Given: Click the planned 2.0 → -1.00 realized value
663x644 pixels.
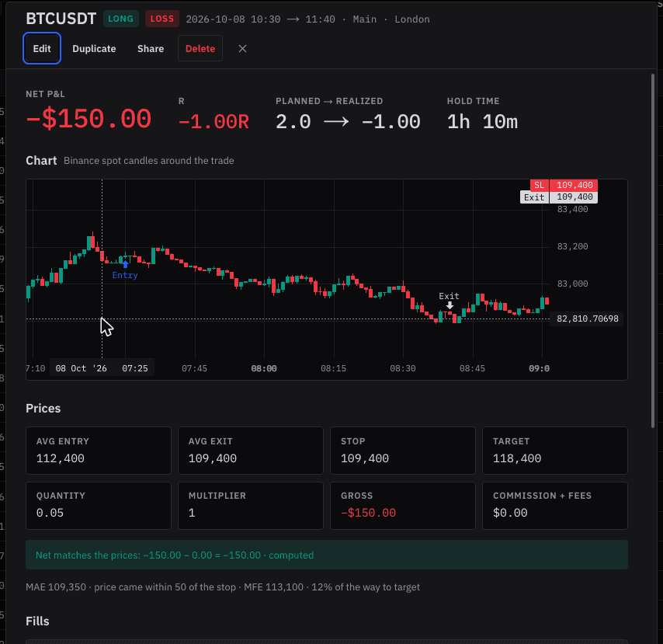Looking at the screenshot, I should (x=348, y=122).
